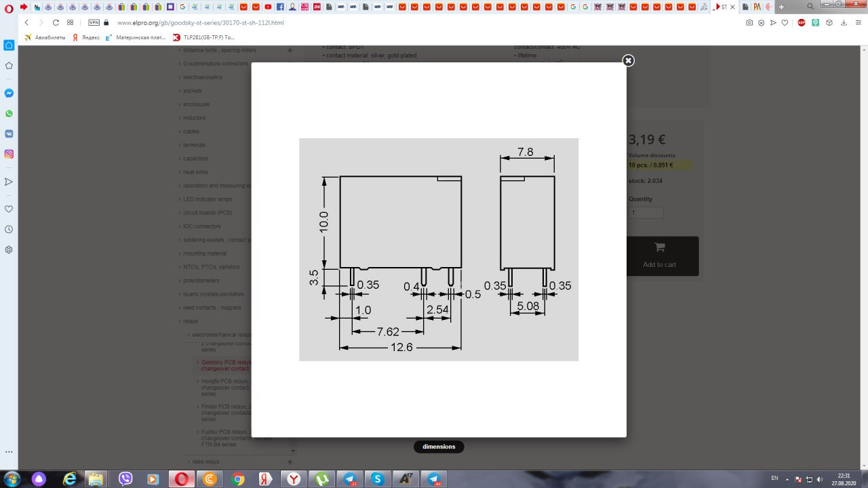Open VK in Opera sidebar
The width and height of the screenshot is (868, 488).
click(x=9, y=134)
